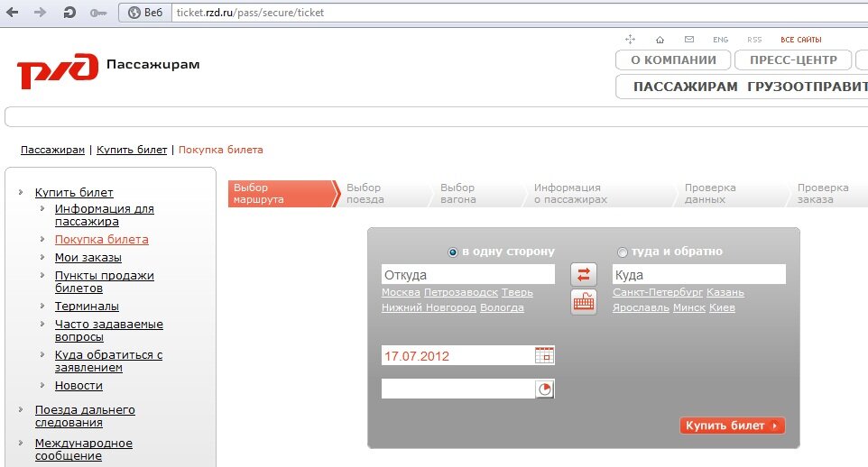Open Международное сообщение sidebar section
The width and height of the screenshot is (868, 467).
(84, 449)
